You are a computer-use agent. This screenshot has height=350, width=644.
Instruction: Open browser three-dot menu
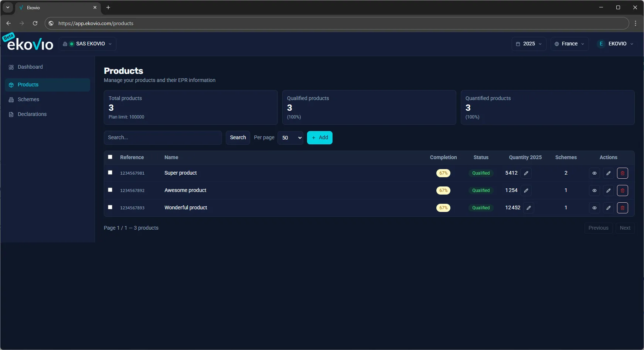(636, 23)
